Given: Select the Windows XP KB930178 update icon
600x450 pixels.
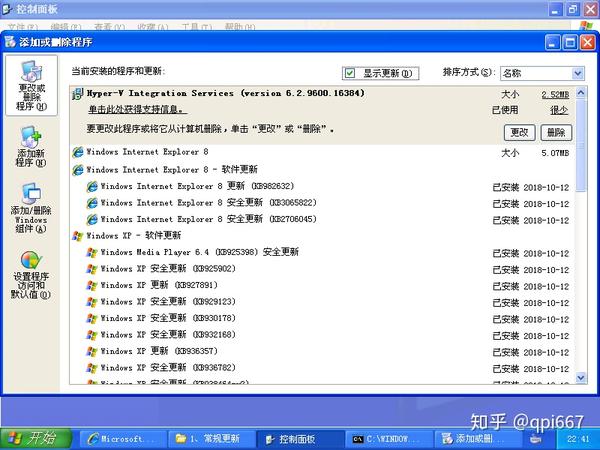Looking at the screenshot, I should point(92,318).
